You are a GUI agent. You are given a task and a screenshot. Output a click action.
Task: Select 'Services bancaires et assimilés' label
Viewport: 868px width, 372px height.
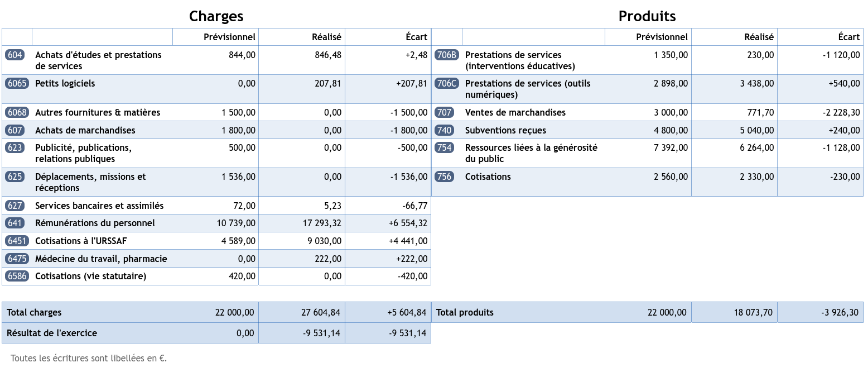(x=99, y=206)
